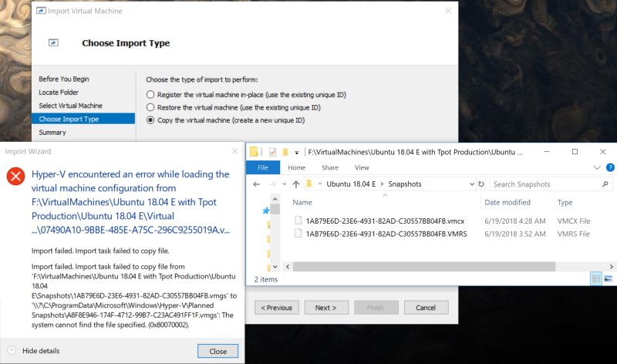Maximize the File Explorer window
Image resolution: width=617 pixels, height=364 pixels.
point(575,151)
